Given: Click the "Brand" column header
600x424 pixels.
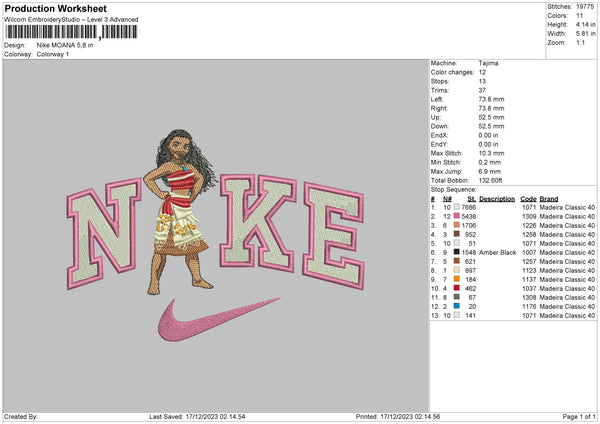Looking at the screenshot, I should (x=549, y=199).
